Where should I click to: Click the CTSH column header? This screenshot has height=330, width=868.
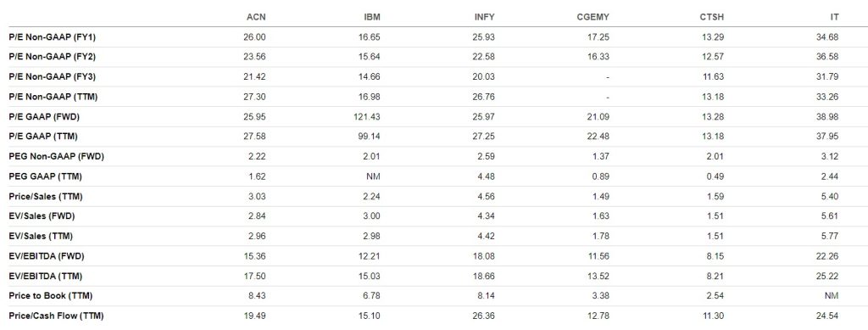tap(712, 17)
